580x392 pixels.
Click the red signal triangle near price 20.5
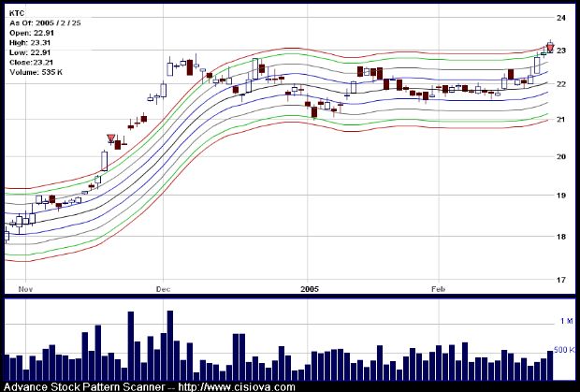tap(111, 138)
